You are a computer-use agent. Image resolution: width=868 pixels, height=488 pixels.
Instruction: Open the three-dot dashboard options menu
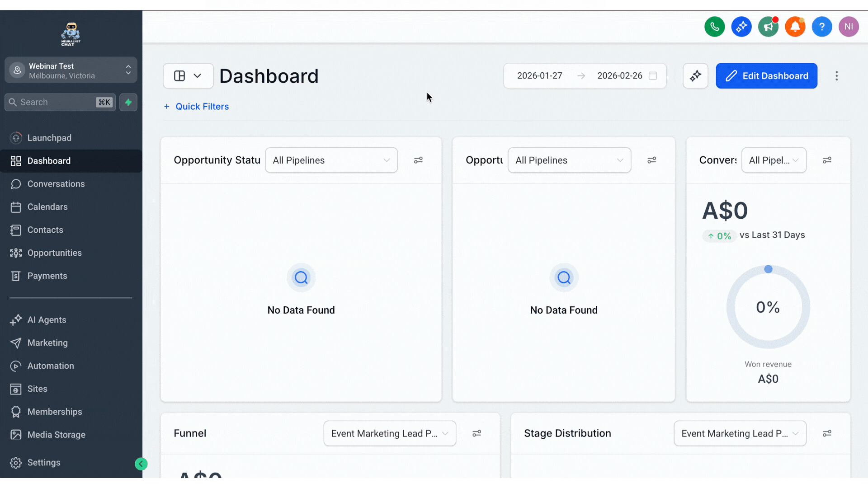(x=836, y=76)
